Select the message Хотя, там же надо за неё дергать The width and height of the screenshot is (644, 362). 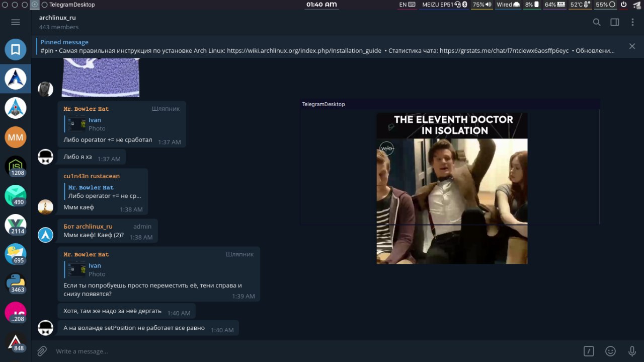tap(126, 311)
